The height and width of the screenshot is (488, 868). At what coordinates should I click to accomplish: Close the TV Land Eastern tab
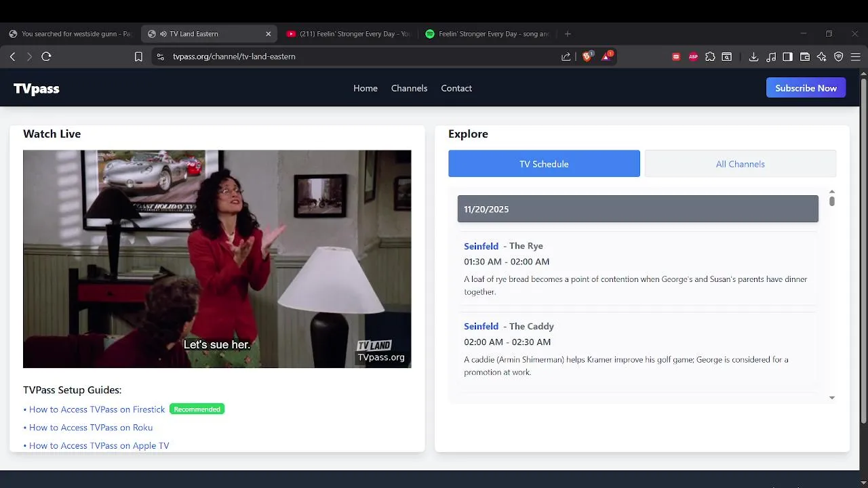coord(269,34)
